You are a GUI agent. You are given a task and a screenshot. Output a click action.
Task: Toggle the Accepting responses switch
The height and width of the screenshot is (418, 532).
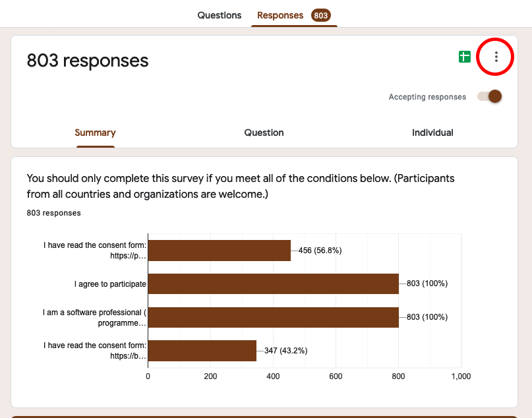[490, 96]
